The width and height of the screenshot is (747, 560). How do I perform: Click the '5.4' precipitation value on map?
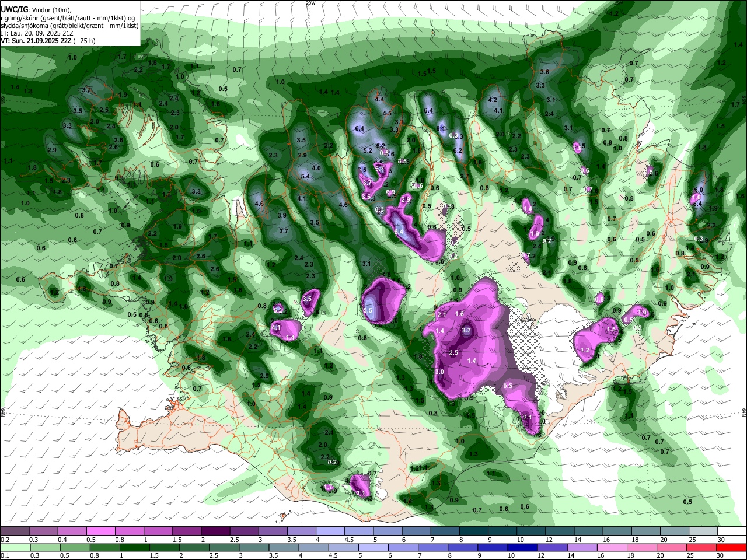305,176
